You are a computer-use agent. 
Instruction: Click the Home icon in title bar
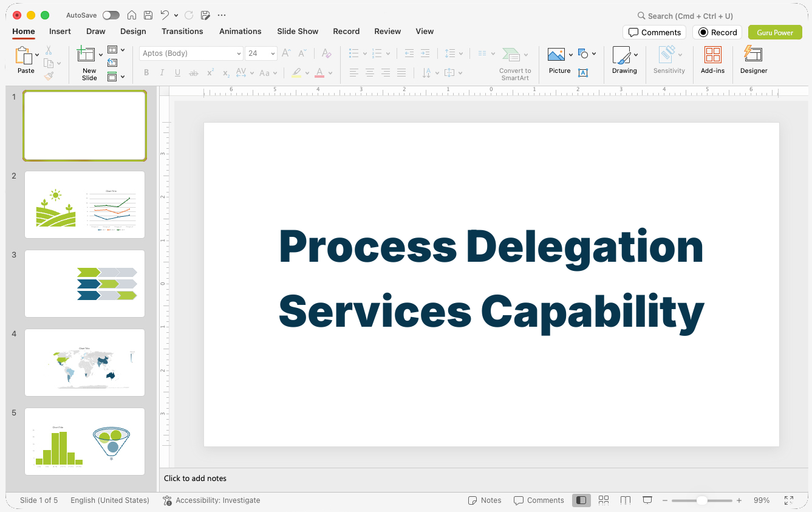pos(131,15)
